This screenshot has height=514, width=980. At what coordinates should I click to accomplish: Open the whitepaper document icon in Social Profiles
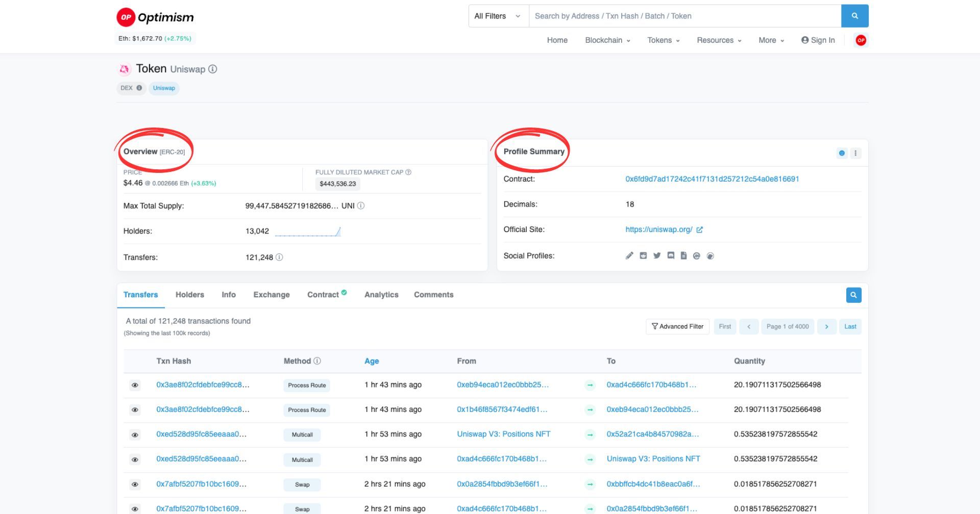point(683,256)
